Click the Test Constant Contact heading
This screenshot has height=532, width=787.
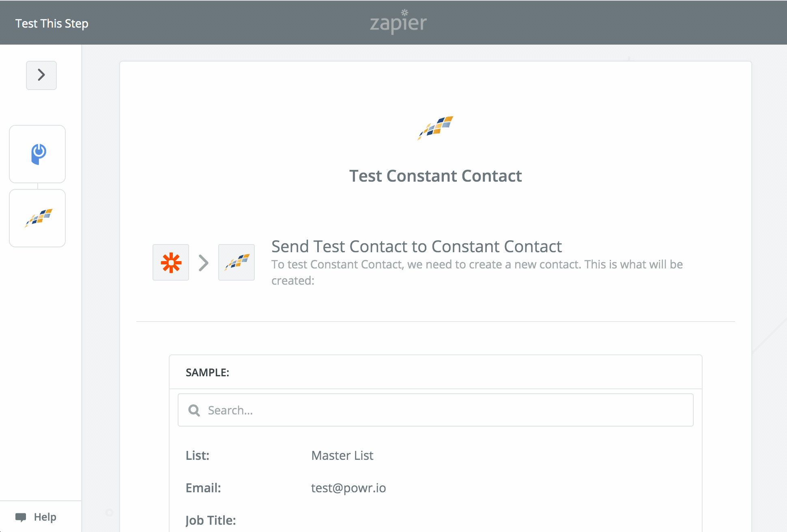point(436,176)
